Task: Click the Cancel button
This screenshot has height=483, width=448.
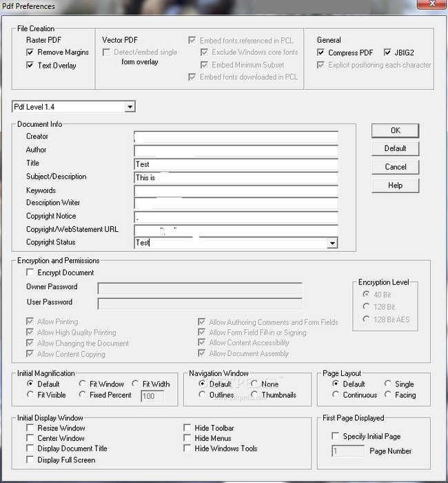Action: 395,167
